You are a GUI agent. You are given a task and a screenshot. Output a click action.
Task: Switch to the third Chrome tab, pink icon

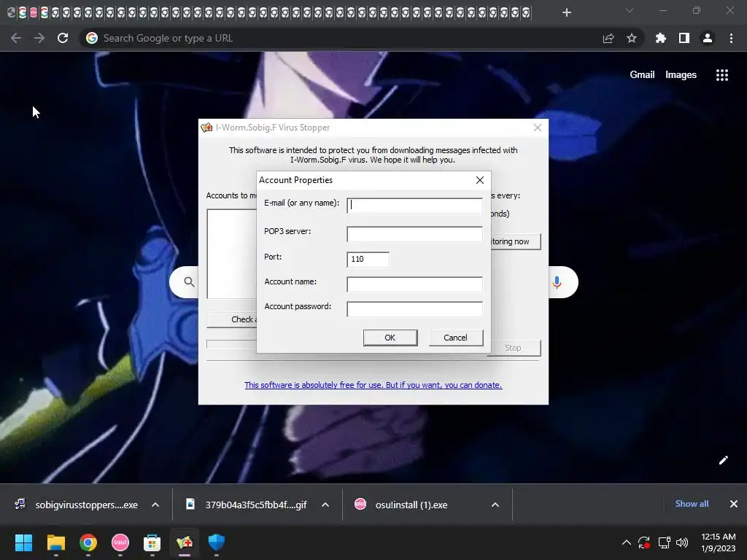[x=34, y=12]
